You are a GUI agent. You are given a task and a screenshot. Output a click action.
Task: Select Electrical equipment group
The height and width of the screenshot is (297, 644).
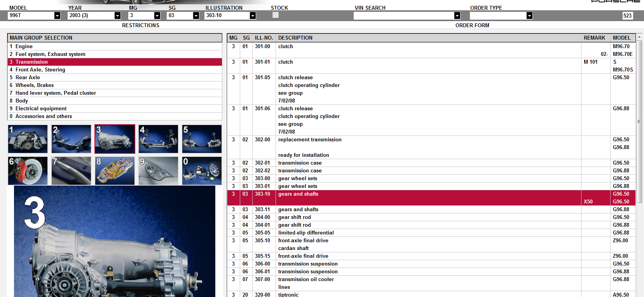coord(115,109)
